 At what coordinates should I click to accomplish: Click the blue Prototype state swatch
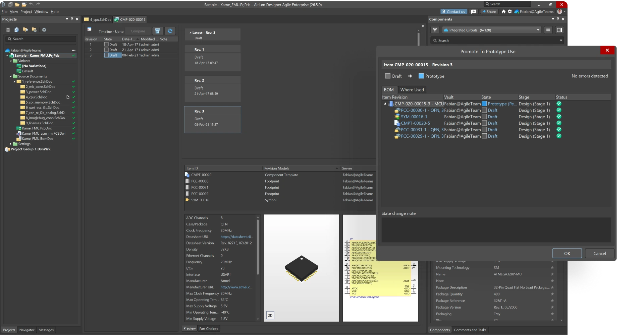point(421,76)
